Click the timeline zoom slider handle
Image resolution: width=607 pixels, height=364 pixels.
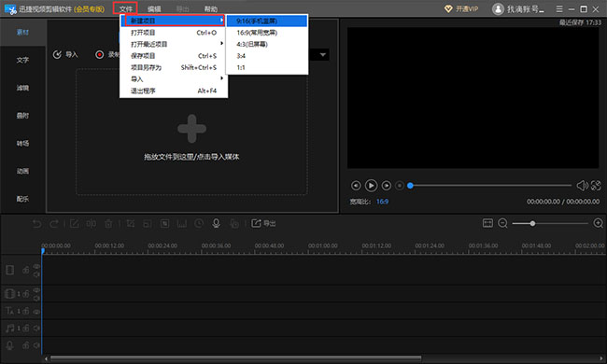click(532, 223)
